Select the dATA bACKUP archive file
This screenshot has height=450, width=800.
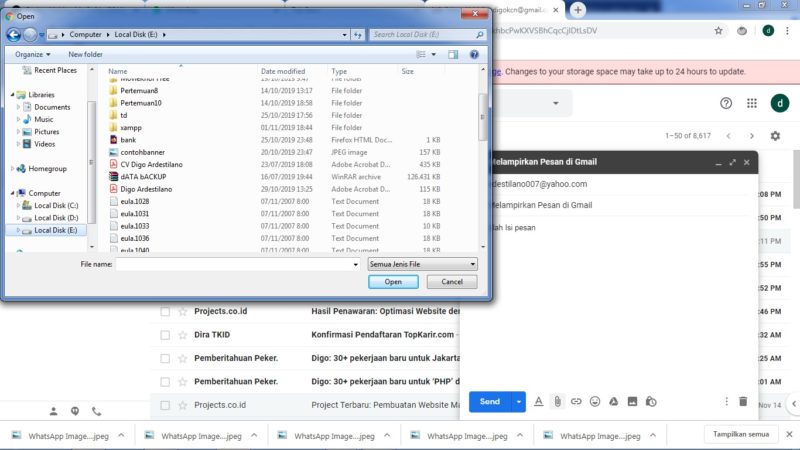click(143, 177)
